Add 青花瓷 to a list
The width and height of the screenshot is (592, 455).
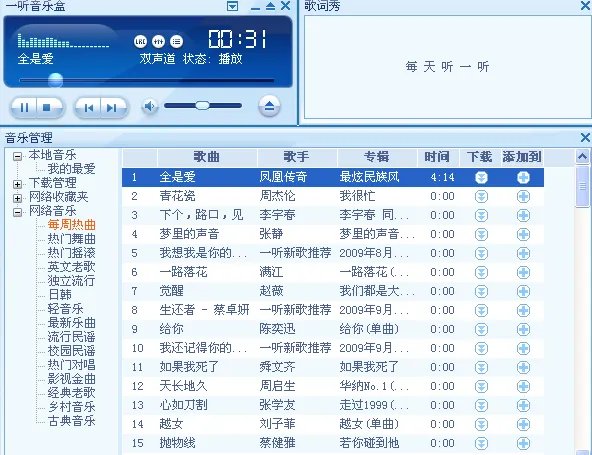pos(523,196)
